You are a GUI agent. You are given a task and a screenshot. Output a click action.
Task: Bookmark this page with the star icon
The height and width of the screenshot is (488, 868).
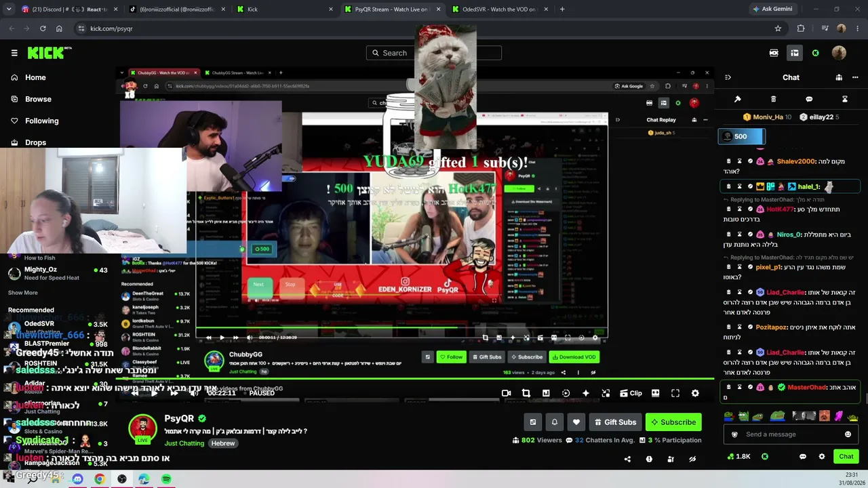tap(778, 28)
